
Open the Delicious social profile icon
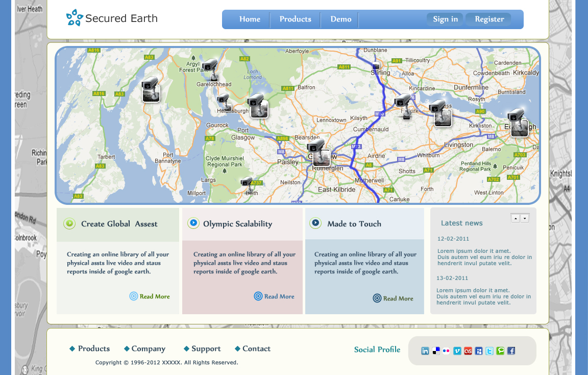(436, 351)
